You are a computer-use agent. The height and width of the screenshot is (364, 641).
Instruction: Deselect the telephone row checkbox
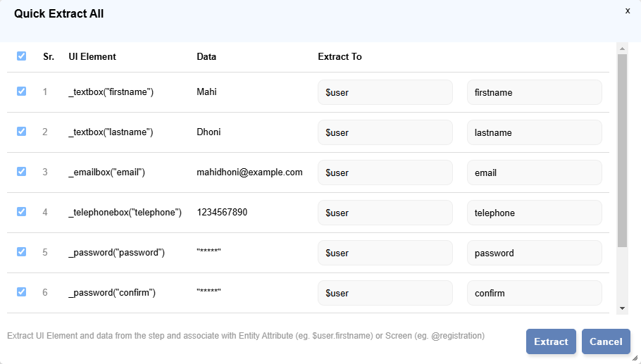(21, 212)
